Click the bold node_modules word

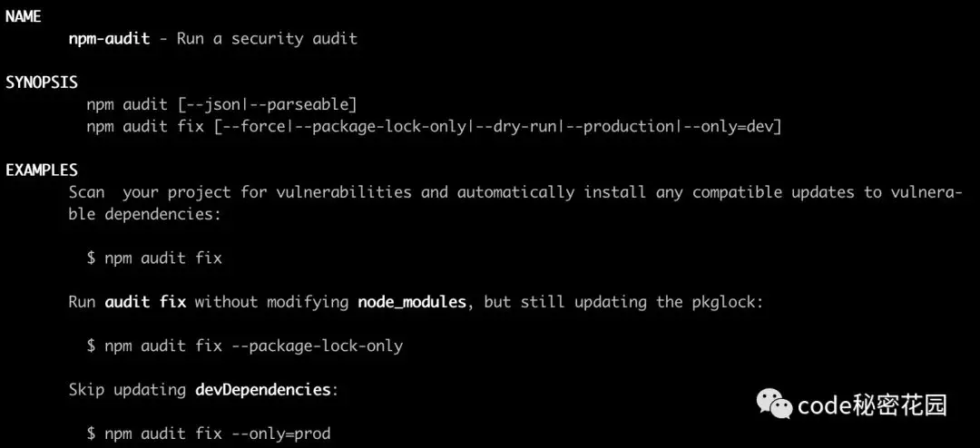click(x=413, y=301)
